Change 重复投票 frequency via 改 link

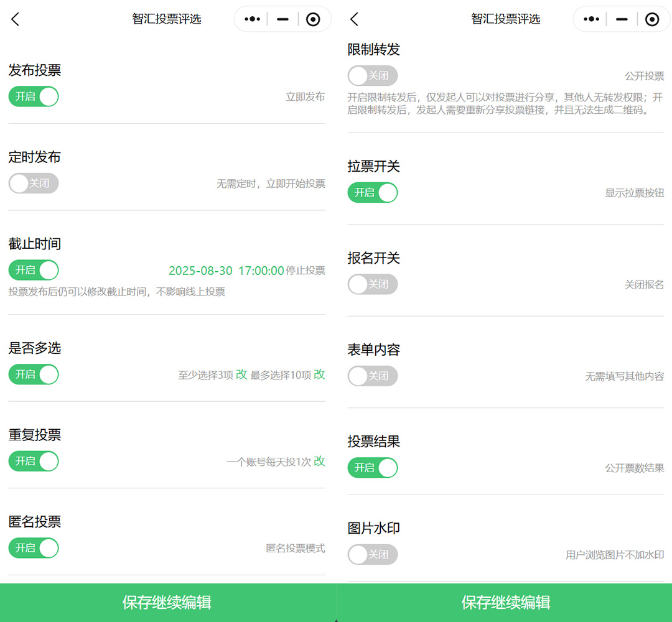(319, 461)
